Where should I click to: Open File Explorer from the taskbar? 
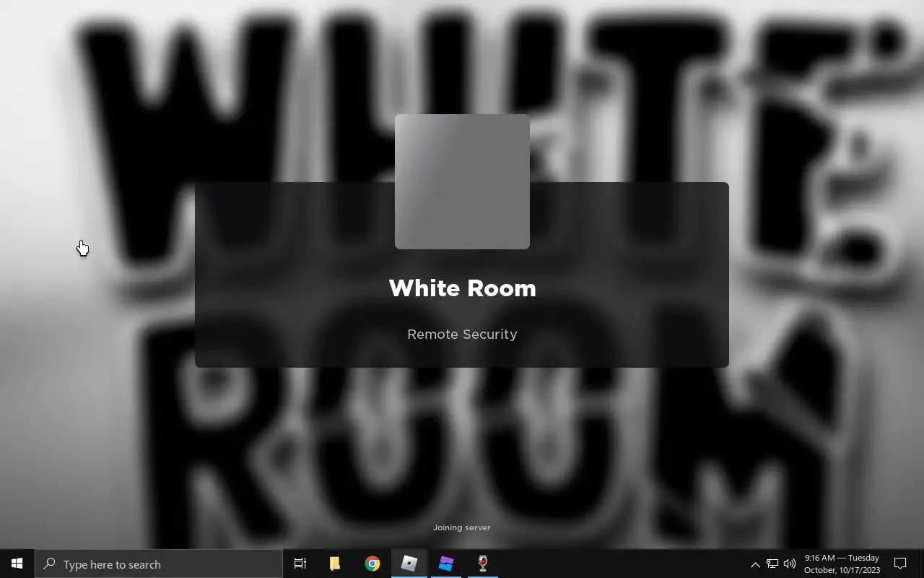click(x=335, y=564)
